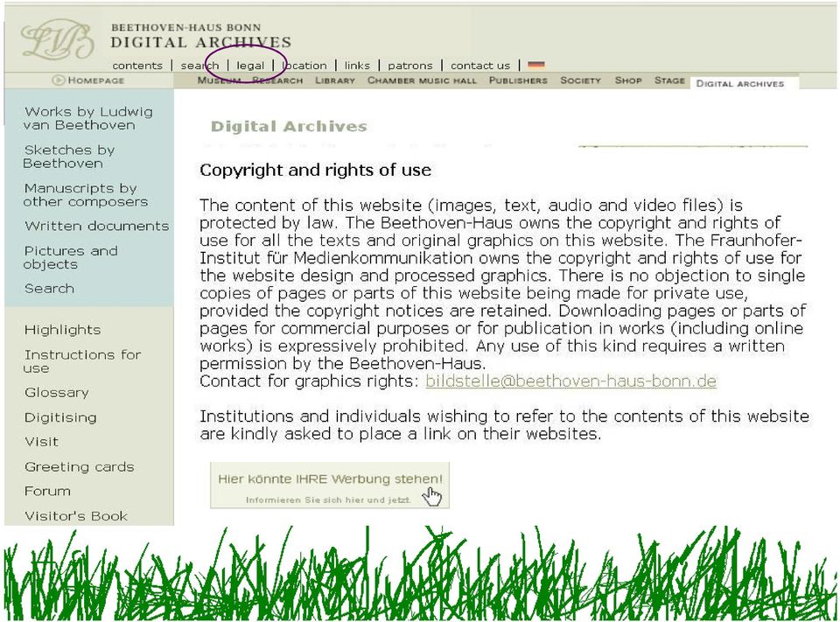Image resolution: width=840 pixels, height=622 pixels.
Task: Open Manuscripts by other composers
Action: [86, 195]
